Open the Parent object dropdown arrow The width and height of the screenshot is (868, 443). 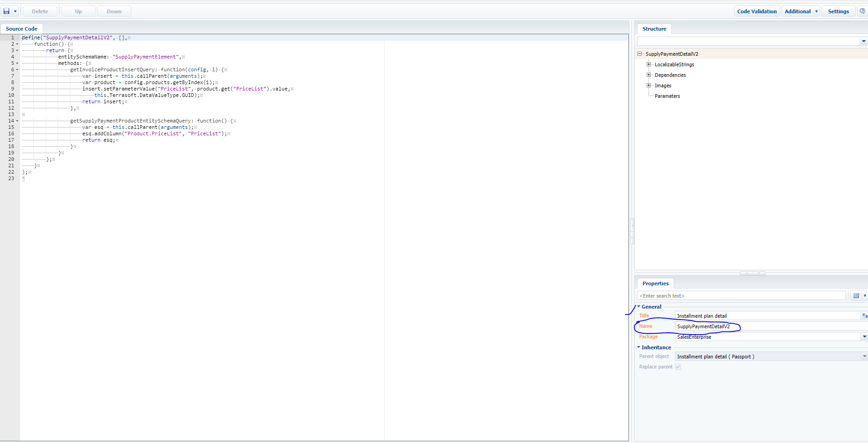click(x=864, y=357)
